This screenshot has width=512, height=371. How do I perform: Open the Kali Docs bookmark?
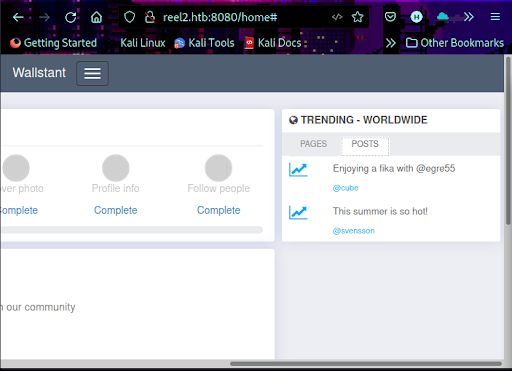(273, 43)
